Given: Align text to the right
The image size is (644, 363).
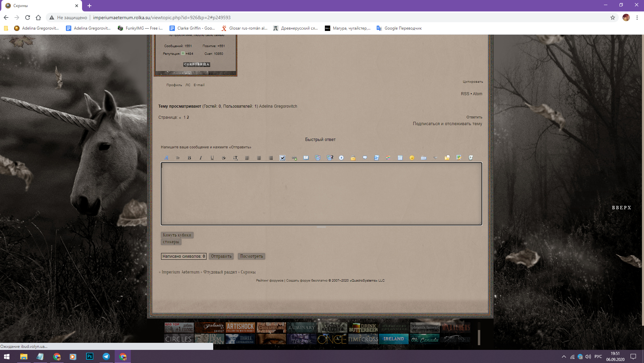Looking at the screenshot, I should pos(271,158).
